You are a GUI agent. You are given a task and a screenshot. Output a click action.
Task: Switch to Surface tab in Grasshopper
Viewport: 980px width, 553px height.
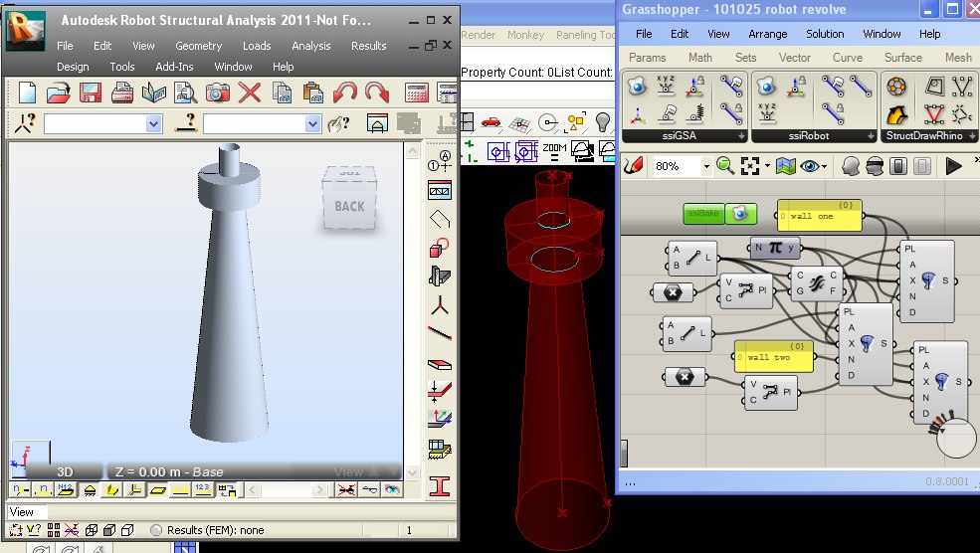click(x=902, y=57)
